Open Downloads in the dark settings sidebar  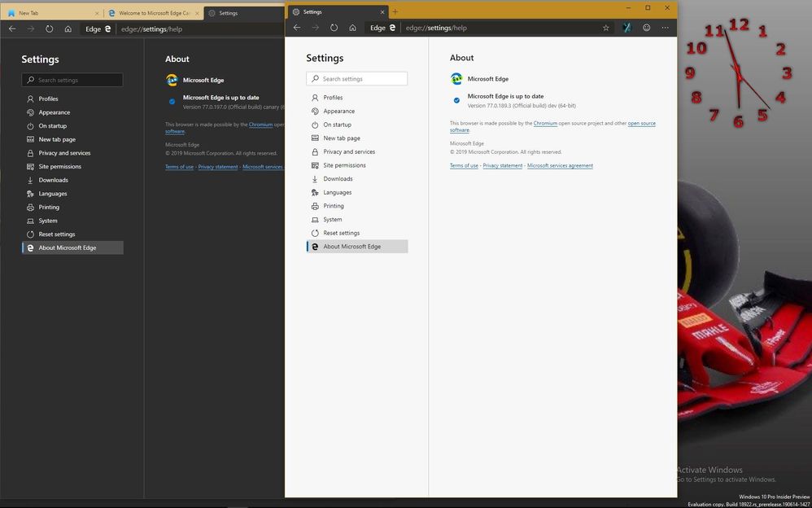click(72, 180)
